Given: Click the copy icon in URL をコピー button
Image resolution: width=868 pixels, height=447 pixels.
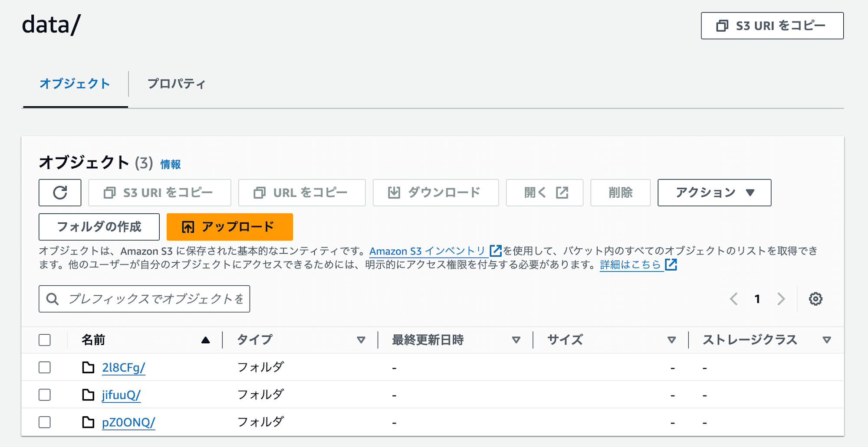Looking at the screenshot, I should point(260,193).
